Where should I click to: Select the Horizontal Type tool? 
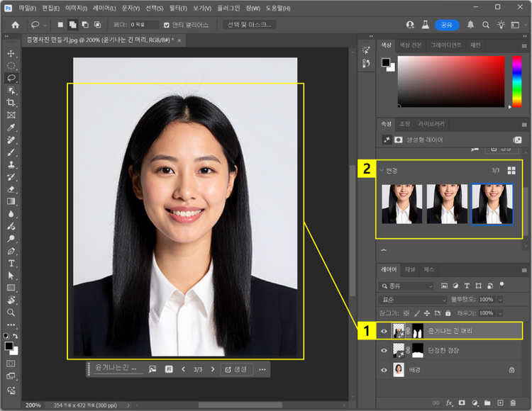pyautogui.click(x=11, y=263)
